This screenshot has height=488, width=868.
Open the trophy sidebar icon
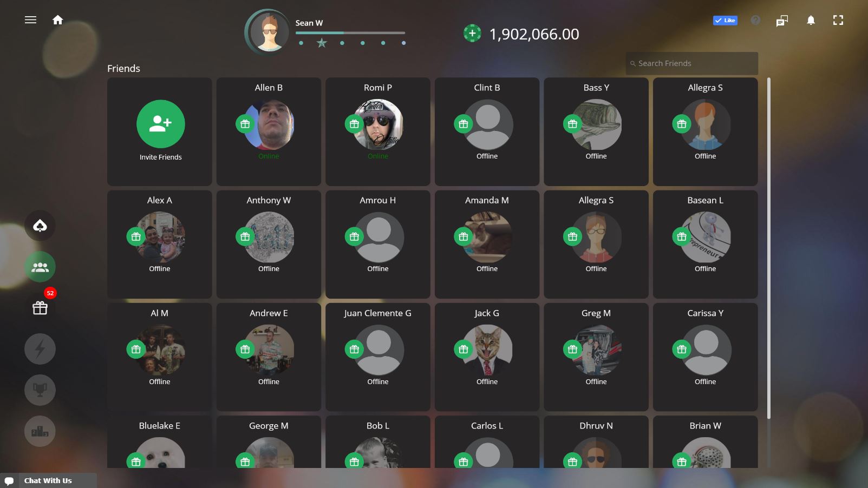[x=40, y=390]
